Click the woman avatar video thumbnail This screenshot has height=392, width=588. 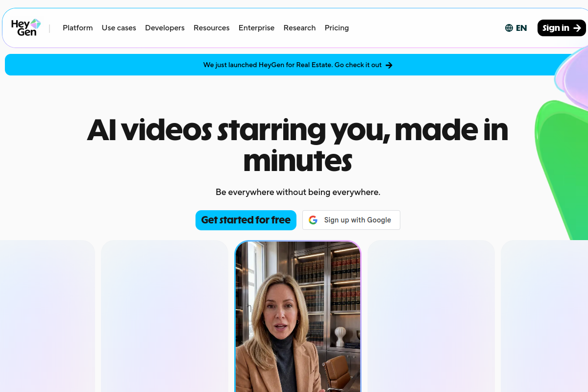pos(298,316)
